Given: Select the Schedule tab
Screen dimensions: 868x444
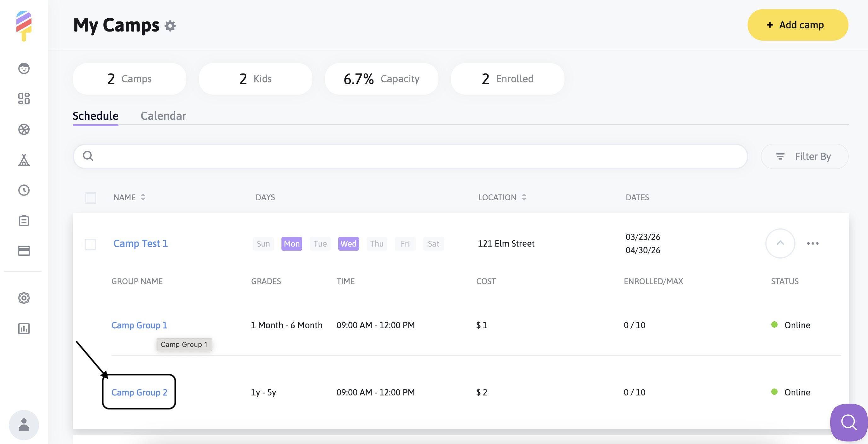Looking at the screenshot, I should pyautogui.click(x=95, y=116).
